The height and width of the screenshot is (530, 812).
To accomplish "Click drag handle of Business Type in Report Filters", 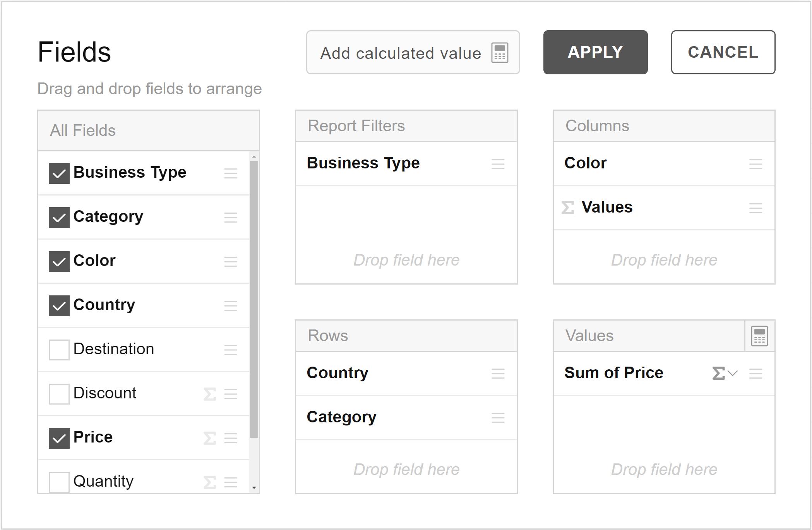I will coord(498,164).
